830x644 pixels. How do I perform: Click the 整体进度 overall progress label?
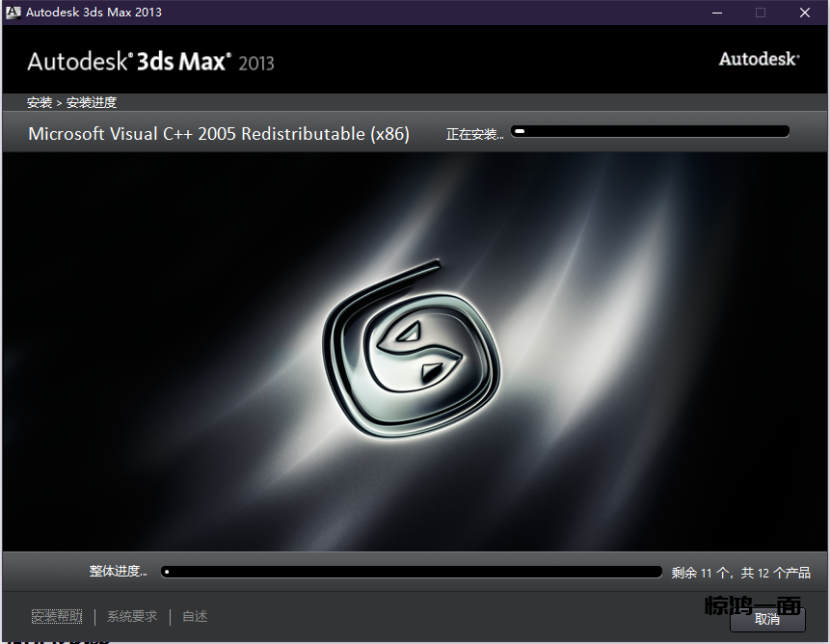pos(118,571)
